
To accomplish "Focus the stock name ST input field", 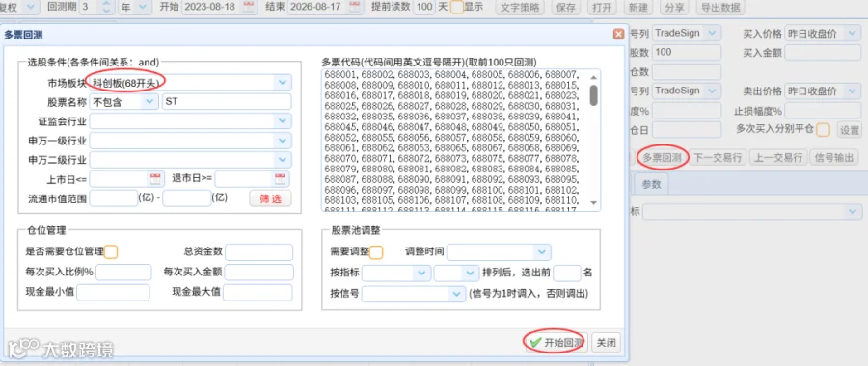I will (x=227, y=102).
